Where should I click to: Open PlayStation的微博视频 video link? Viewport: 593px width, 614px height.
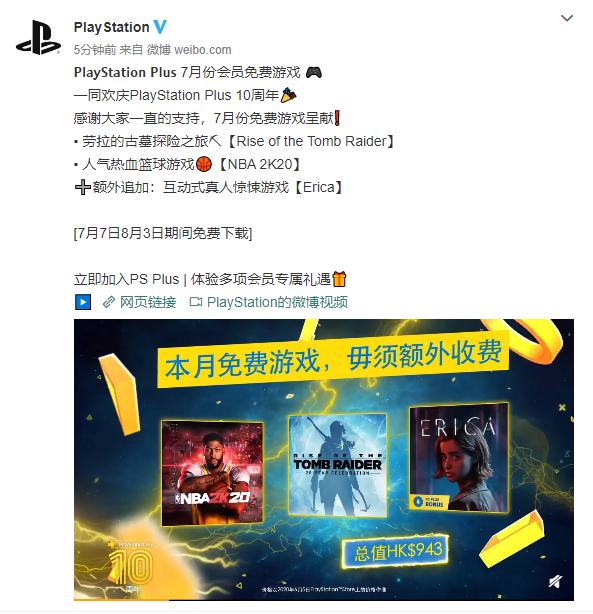(269, 302)
